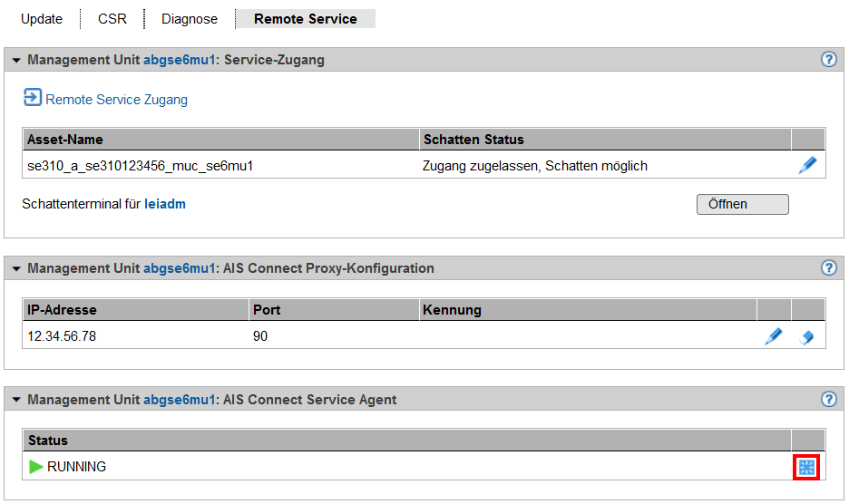849x504 pixels.
Task: Select the Remote Service tab
Action: 305,19
